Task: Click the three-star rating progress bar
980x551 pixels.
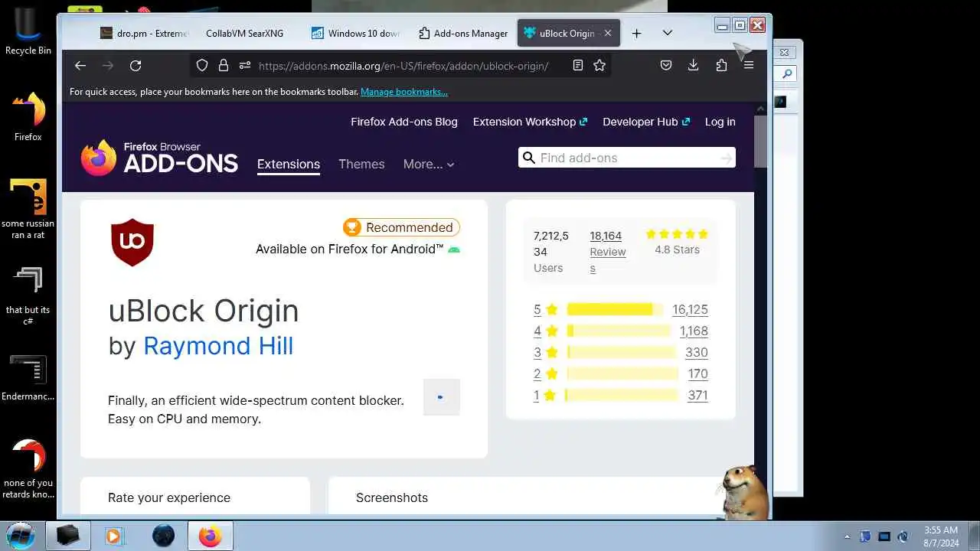Action: point(622,352)
